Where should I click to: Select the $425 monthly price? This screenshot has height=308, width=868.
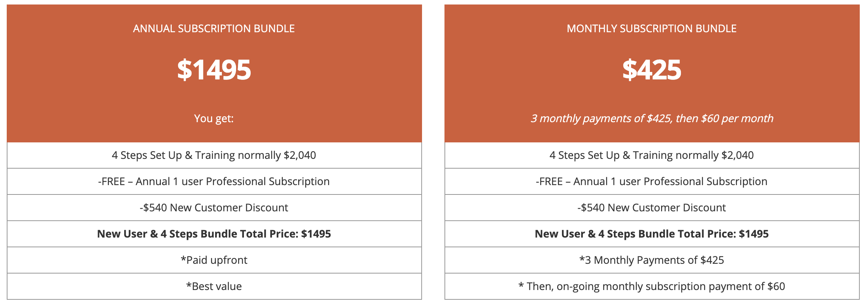click(x=652, y=70)
